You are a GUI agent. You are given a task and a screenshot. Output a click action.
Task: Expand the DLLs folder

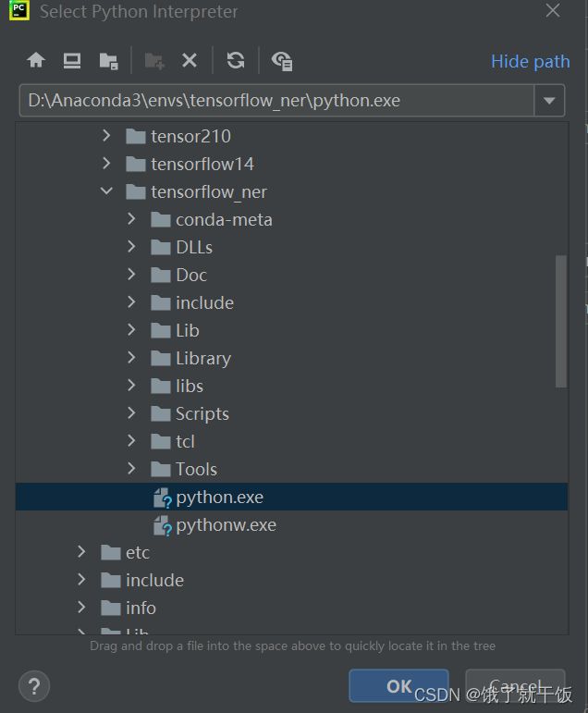coord(131,246)
